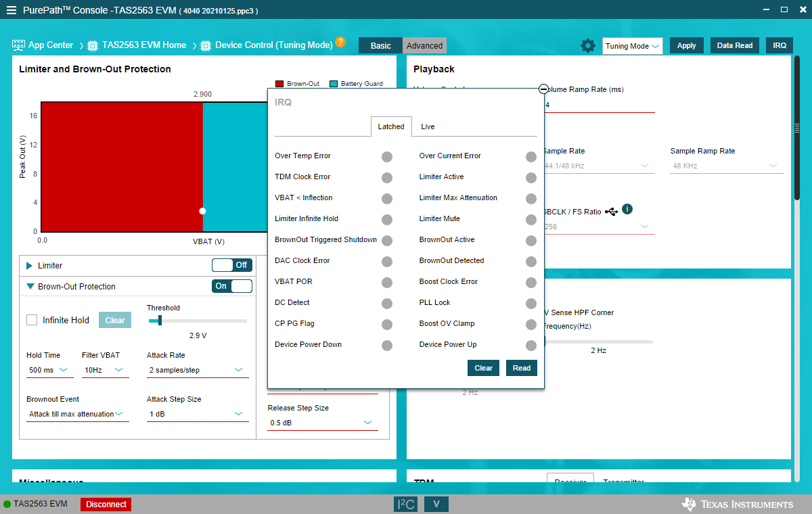Click Clear in the IRQ dialog
Screen dimensions: 812x514
pyautogui.click(x=483, y=368)
